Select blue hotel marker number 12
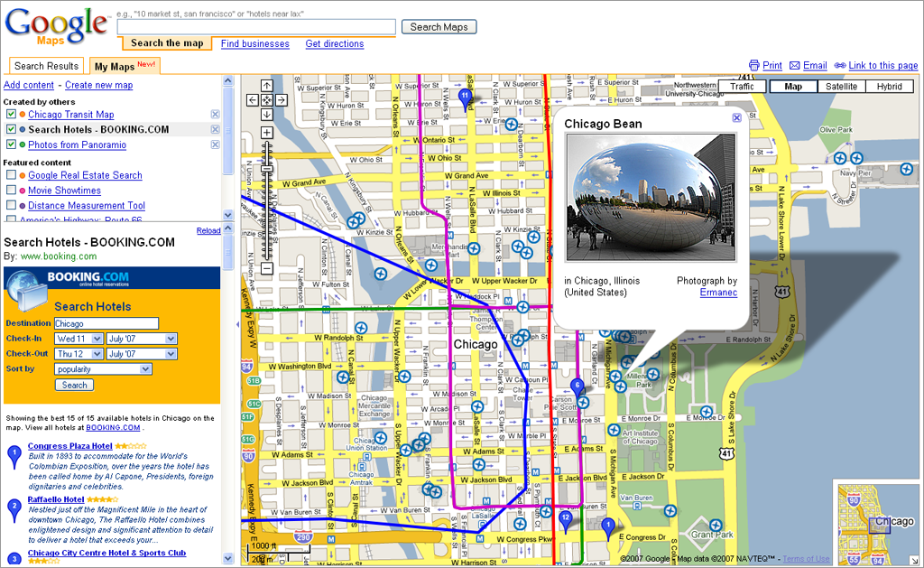 coord(566,521)
